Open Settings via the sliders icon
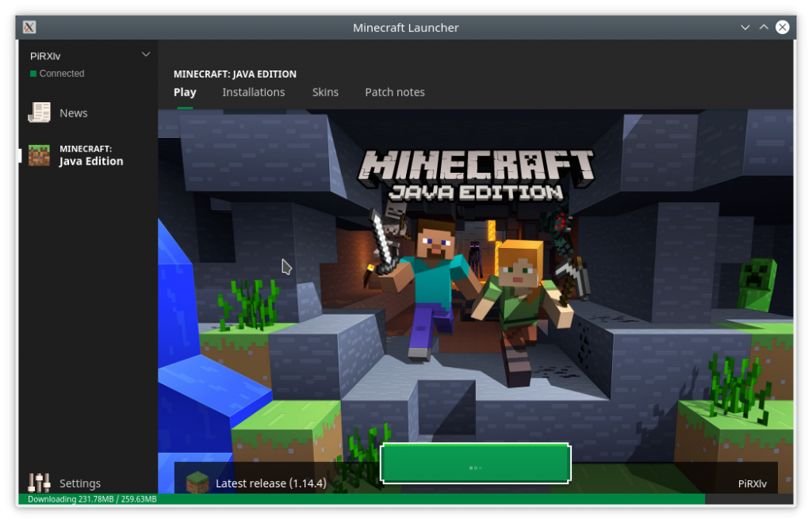This screenshot has height=523, width=812. pyautogui.click(x=40, y=483)
